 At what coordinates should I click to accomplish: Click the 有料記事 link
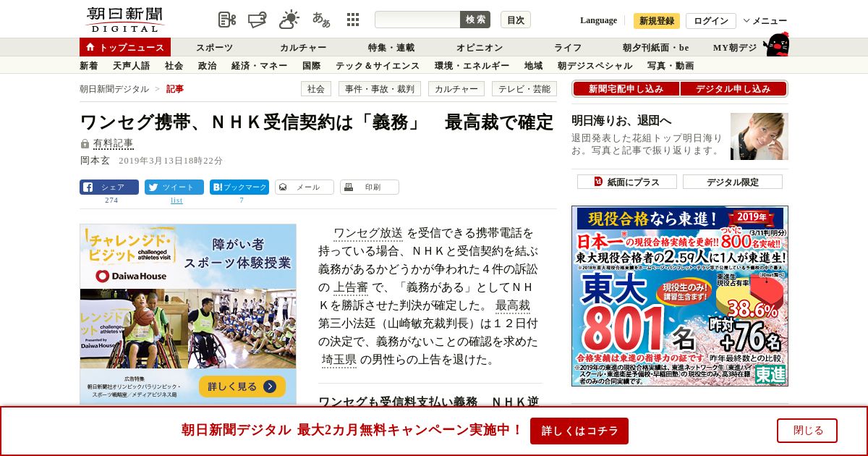[114, 143]
